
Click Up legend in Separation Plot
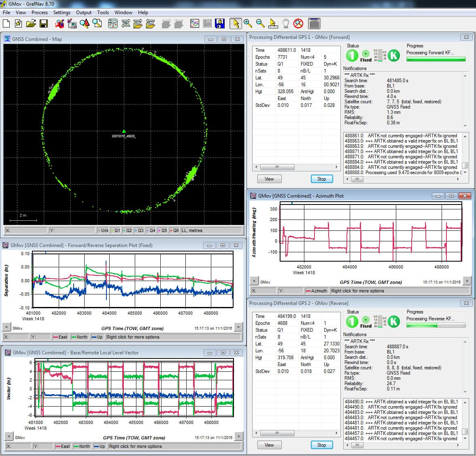click(x=97, y=337)
